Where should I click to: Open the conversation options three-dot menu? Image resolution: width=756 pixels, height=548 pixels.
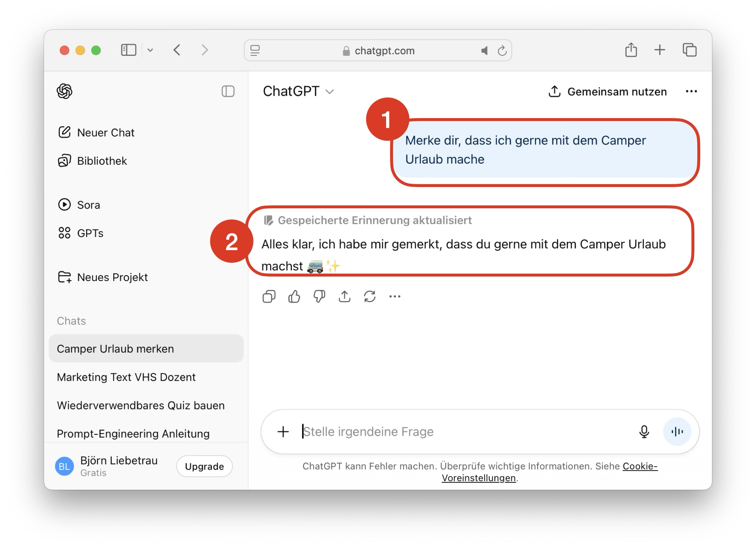[691, 91]
